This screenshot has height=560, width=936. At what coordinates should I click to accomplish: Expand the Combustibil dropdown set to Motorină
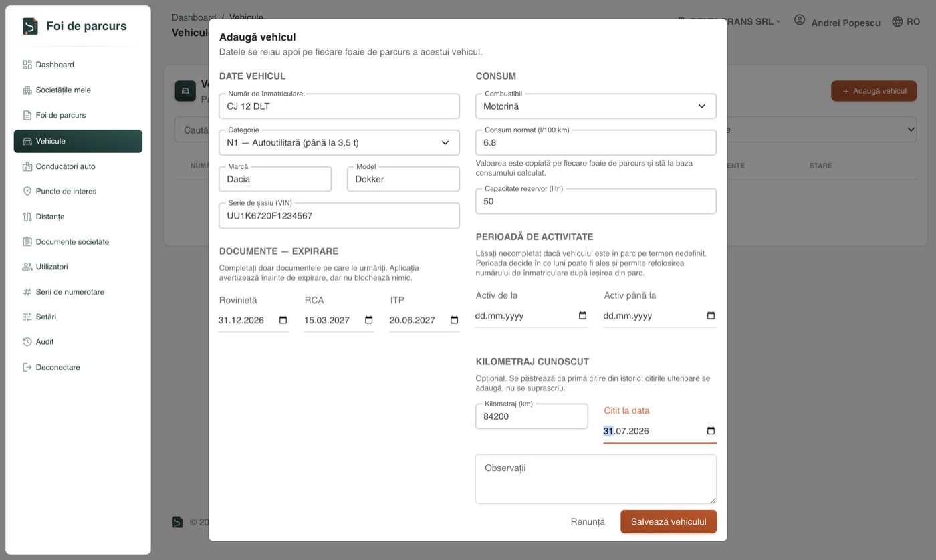point(596,106)
